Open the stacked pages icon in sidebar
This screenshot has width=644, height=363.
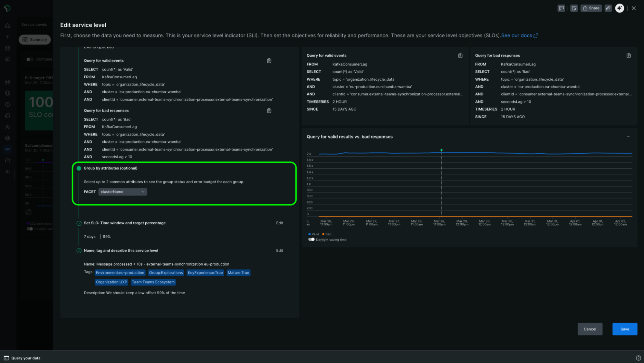(8, 116)
